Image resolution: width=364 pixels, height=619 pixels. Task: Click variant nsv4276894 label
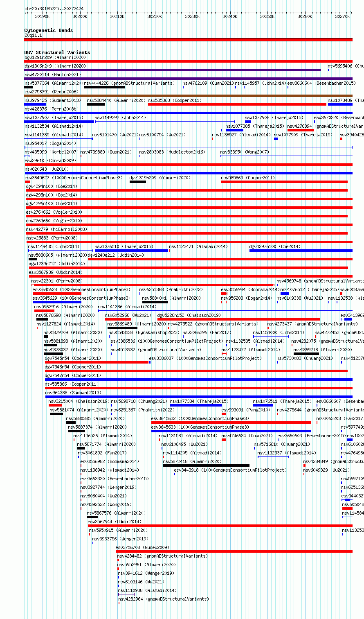coord(325,126)
